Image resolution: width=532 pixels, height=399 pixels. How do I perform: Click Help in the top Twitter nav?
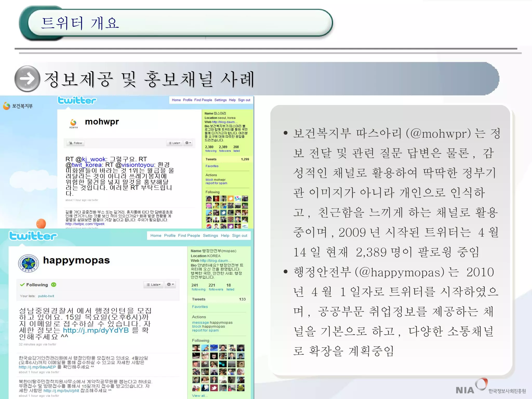point(232,100)
